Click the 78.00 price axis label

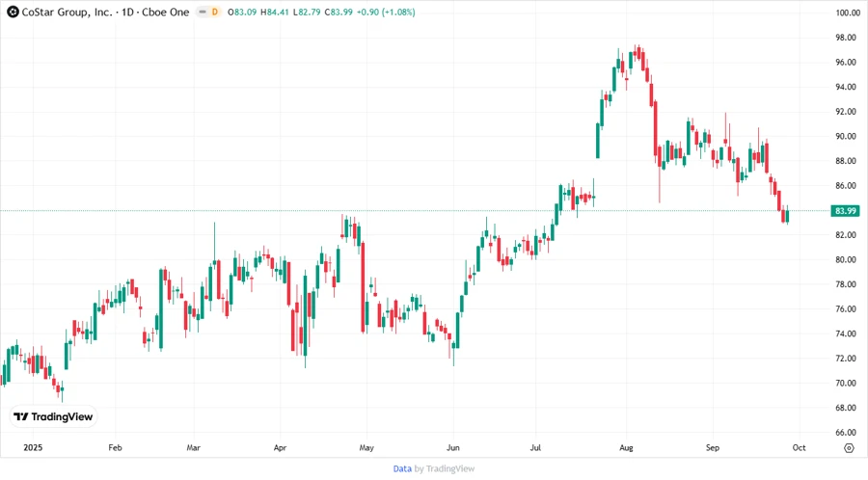coord(845,284)
